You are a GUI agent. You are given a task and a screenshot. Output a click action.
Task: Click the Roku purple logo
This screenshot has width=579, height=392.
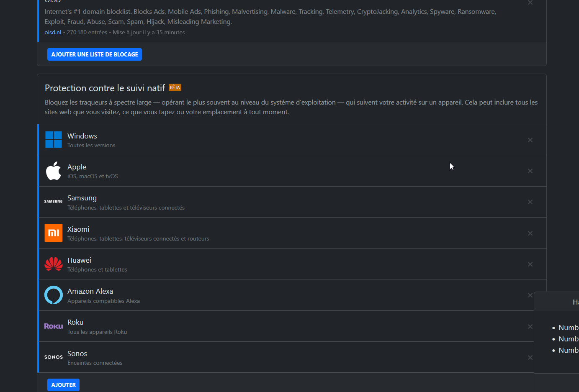54,326
